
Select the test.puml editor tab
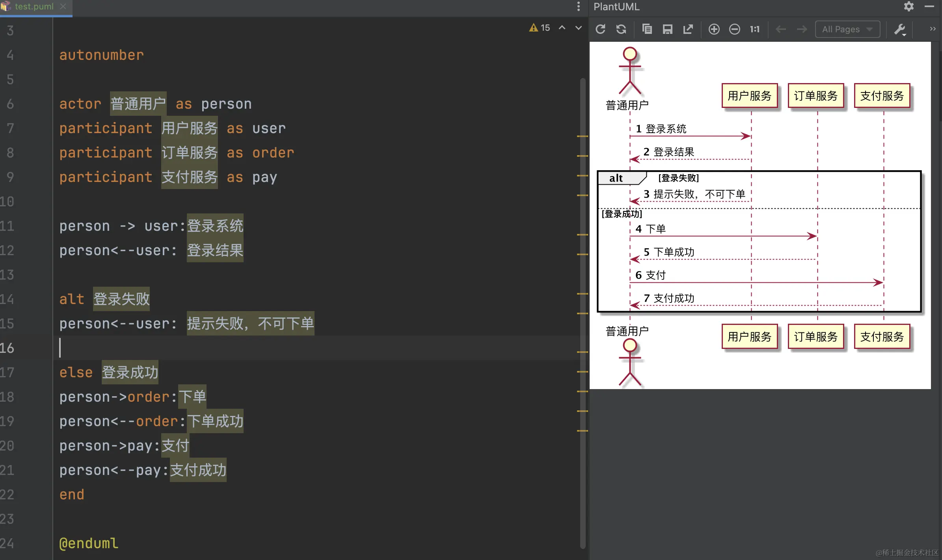coord(34,7)
